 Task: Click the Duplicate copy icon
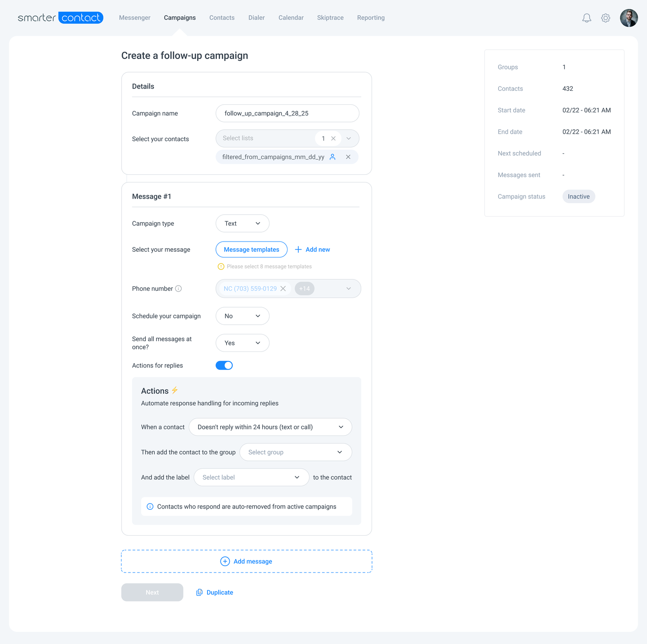click(199, 592)
